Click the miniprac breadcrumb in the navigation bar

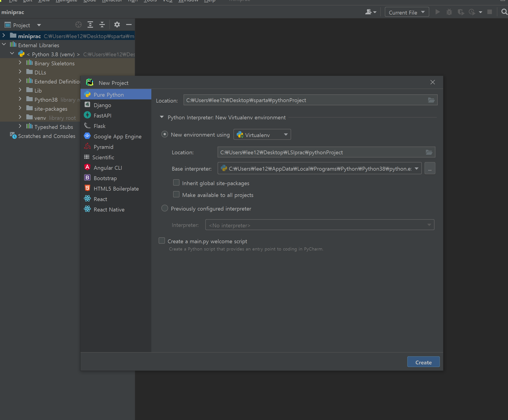click(x=13, y=12)
